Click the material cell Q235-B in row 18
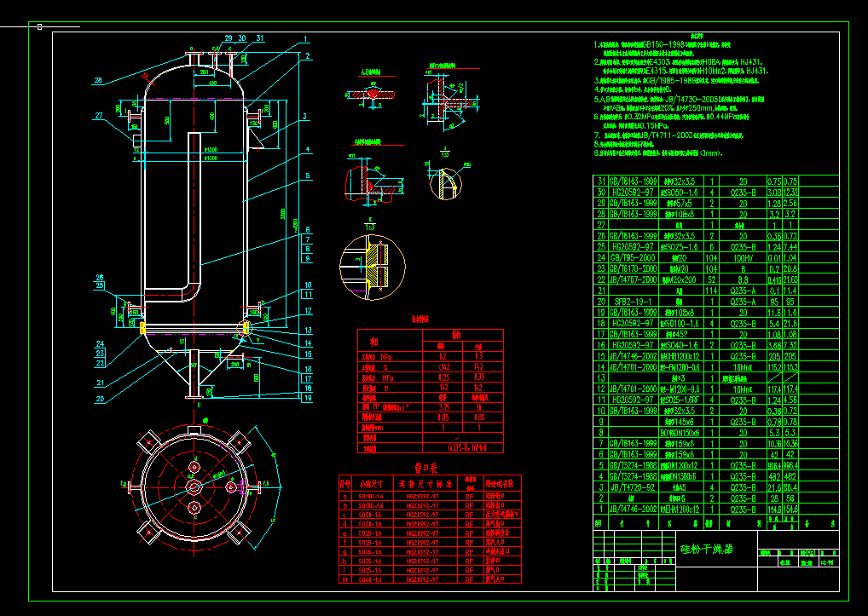This screenshot has height=616, width=868. pos(743,323)
